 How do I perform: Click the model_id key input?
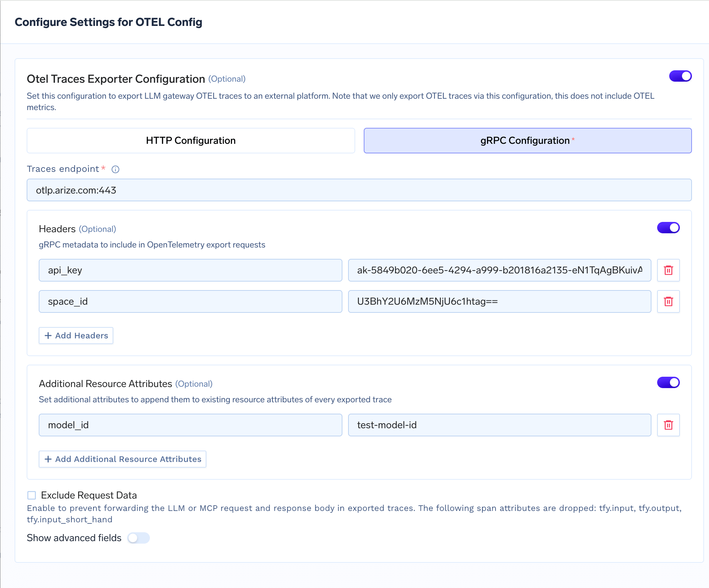coord(190,425)
